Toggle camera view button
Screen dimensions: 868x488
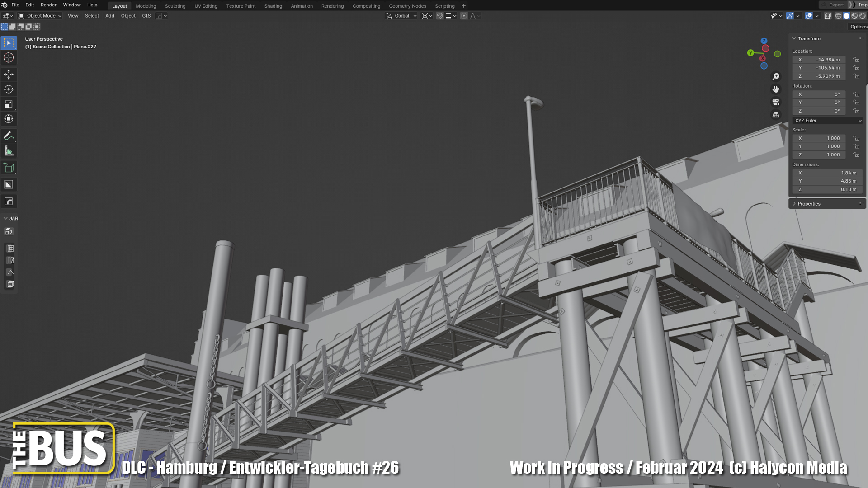click(x=776, y=102)
